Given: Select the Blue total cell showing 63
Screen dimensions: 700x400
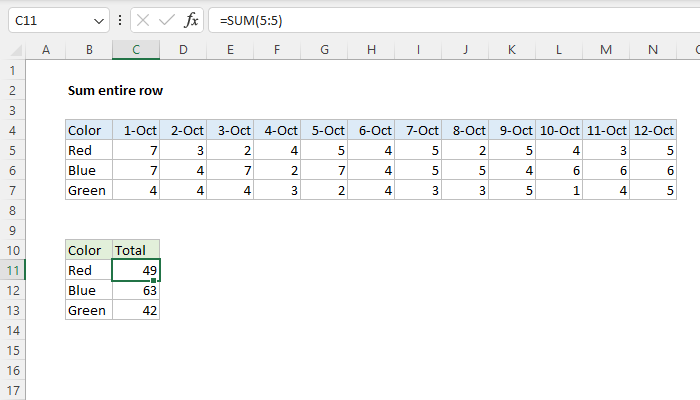Looking at the screenshot, I should point(136,290).
